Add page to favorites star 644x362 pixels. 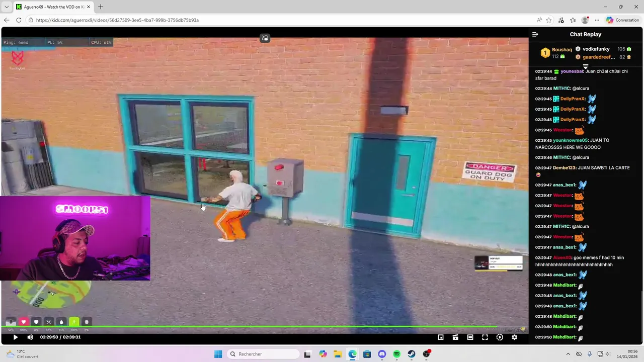point(549,20)
